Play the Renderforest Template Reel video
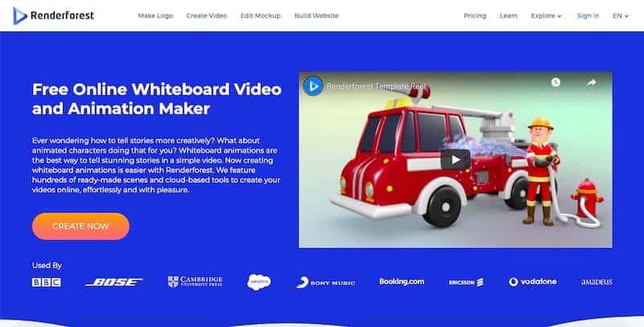Viewport: 644px width, 327px height. pos(455,159)
